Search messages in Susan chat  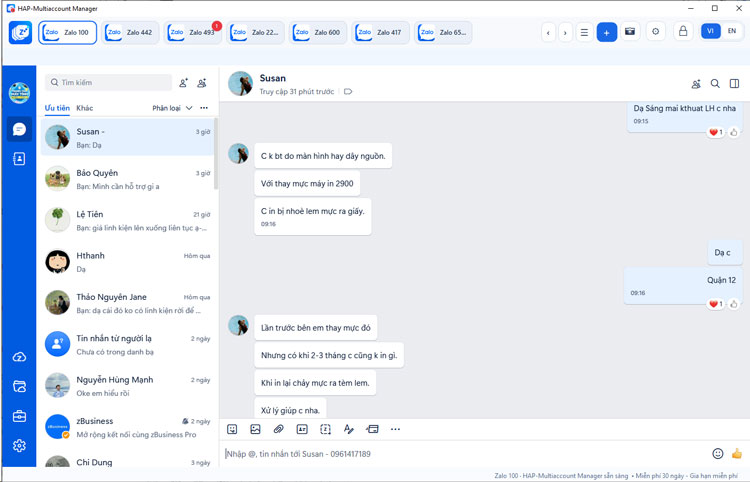coord(715,84)
